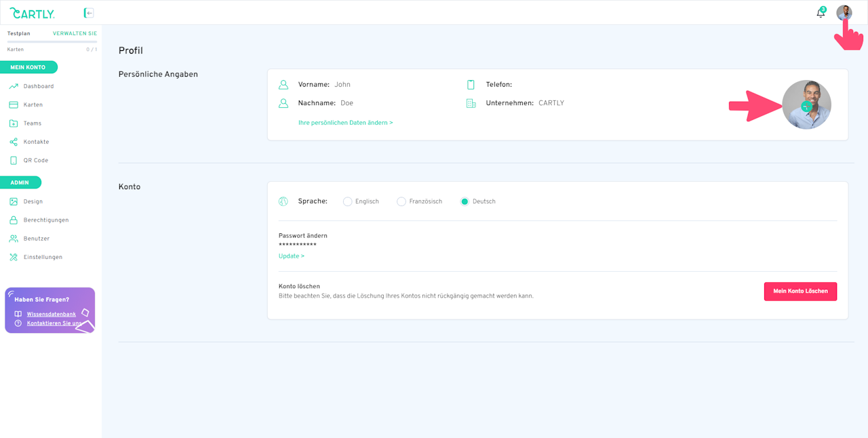This screenshot has height=438, width=868.
Task: Click the Update password link
Action: [292, 256]
